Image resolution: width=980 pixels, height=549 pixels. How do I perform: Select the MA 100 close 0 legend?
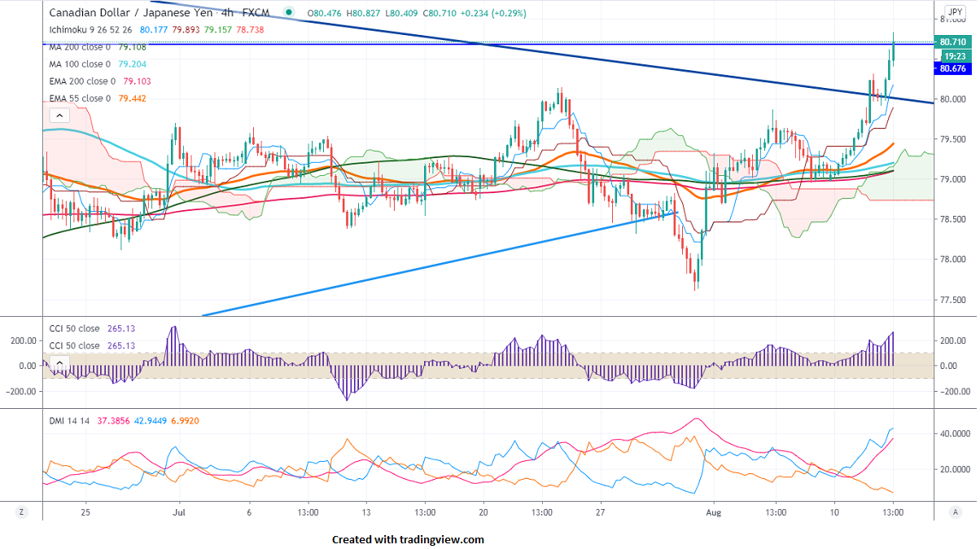coord(79,64)
